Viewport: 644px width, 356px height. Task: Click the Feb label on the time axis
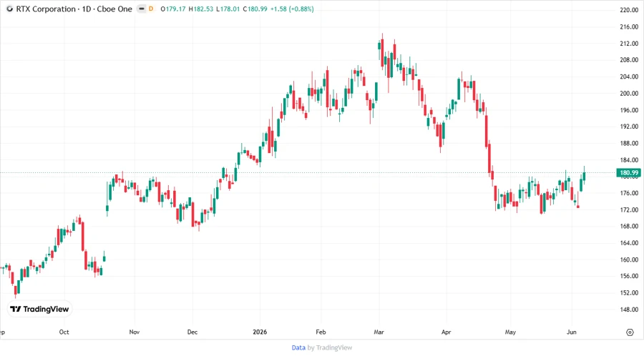(x=321, y=332)
